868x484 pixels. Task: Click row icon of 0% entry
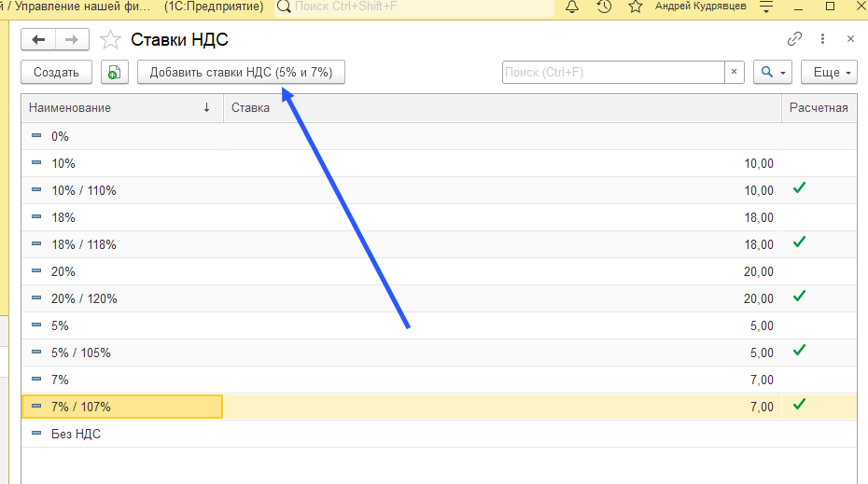point(36,135)
